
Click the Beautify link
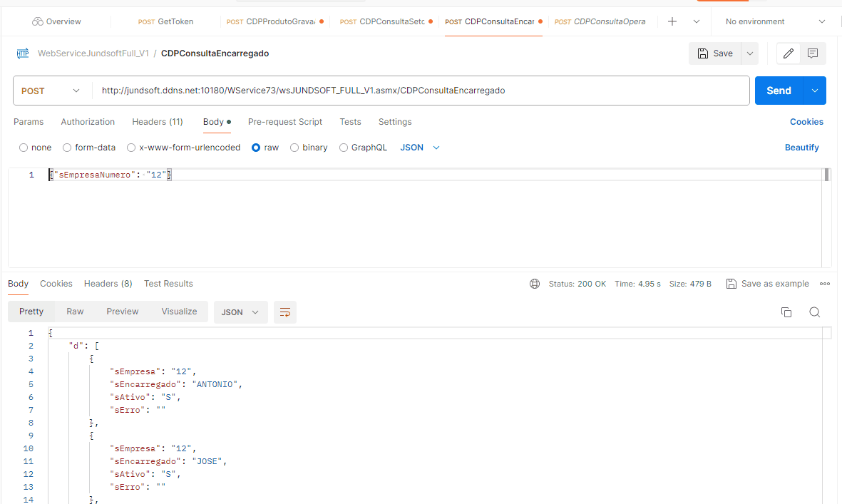pos(801,148)
